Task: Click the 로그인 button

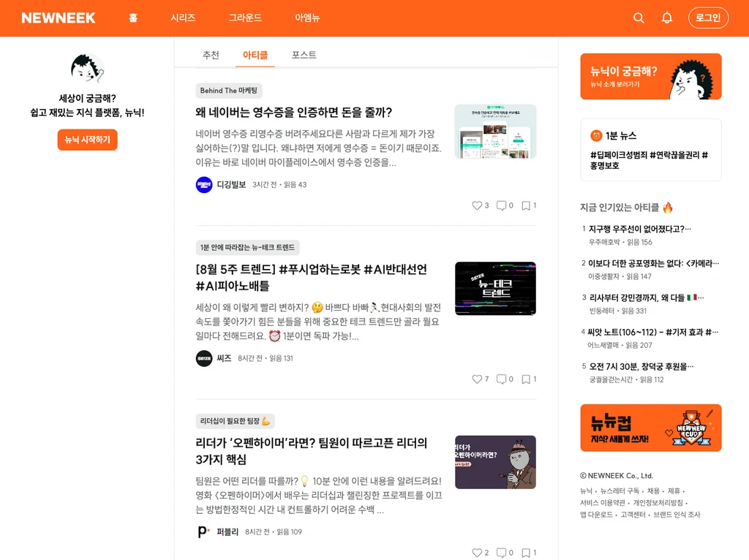Action: pos(708,18)
